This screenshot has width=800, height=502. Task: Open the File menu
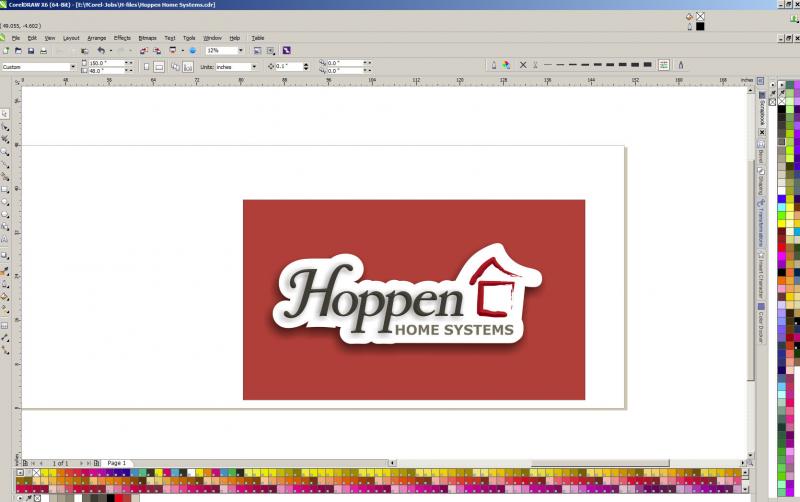(x=16, y=38)
